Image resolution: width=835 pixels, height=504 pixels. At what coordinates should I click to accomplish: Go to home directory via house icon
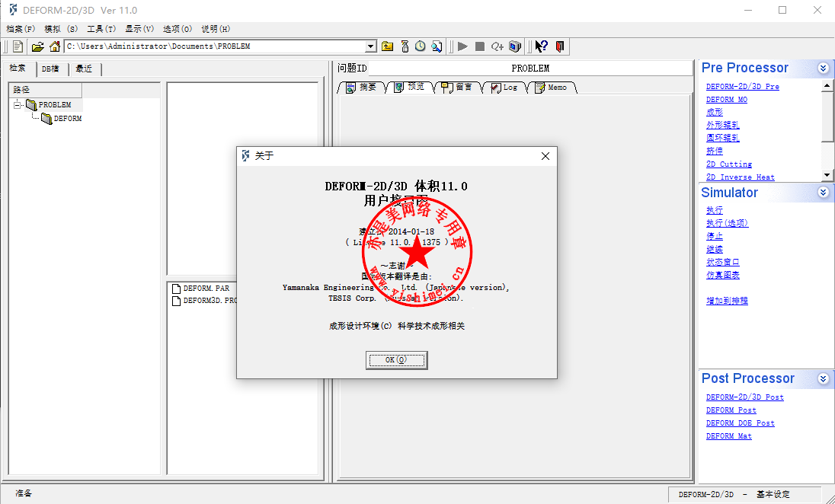tap(54, 46)
